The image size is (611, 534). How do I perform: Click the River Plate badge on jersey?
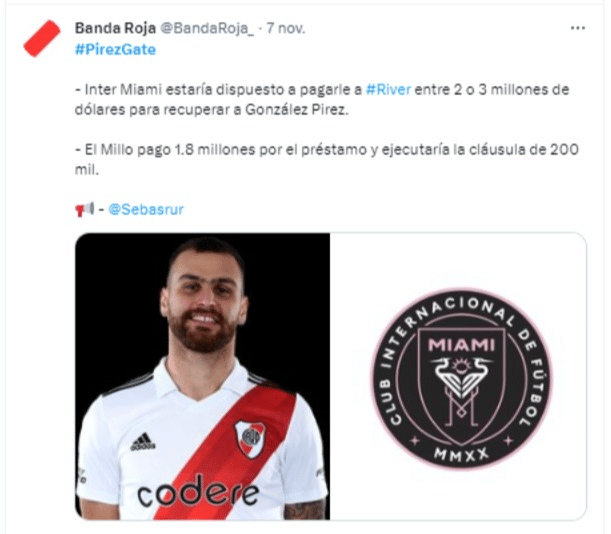pos(250,439)
